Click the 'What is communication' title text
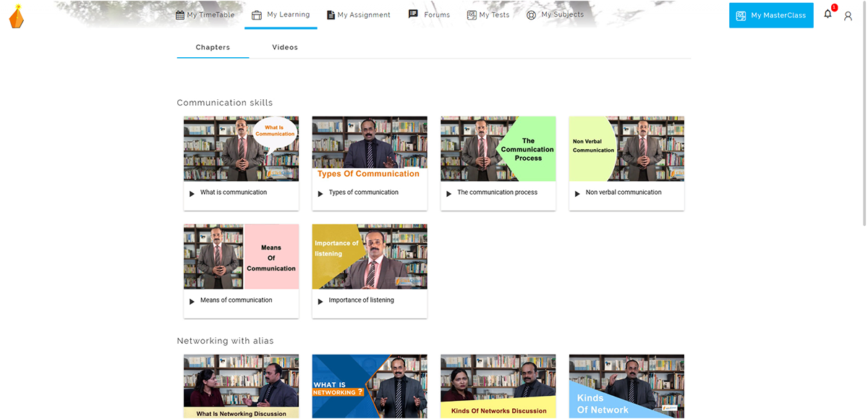This screenshot has width=868, height=419. [234, 192]
